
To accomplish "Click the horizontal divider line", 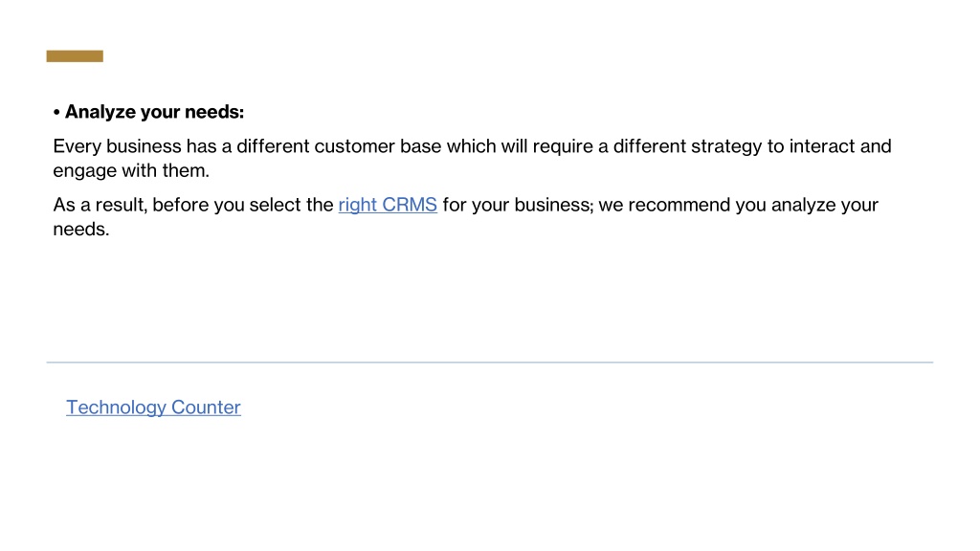I will point(489,362).
